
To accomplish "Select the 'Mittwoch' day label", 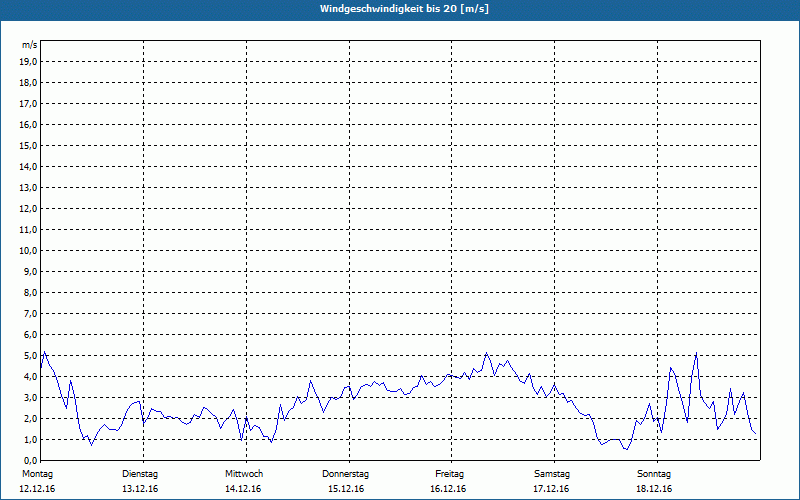I will click(x=244, y=474).
